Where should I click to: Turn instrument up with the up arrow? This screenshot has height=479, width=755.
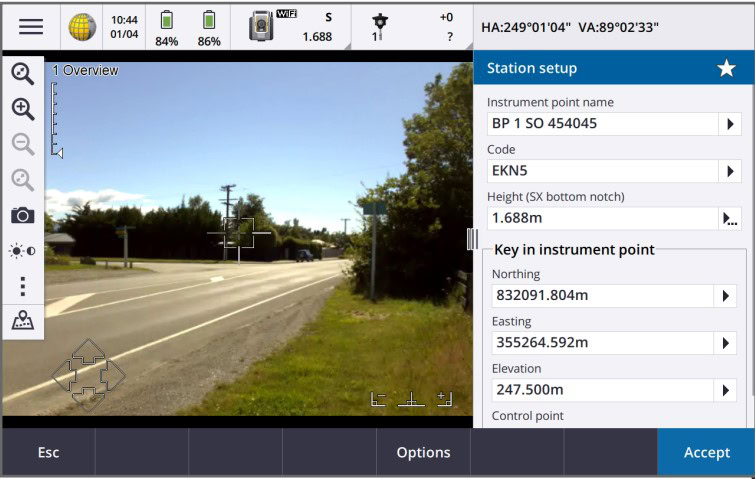[88, 352]
